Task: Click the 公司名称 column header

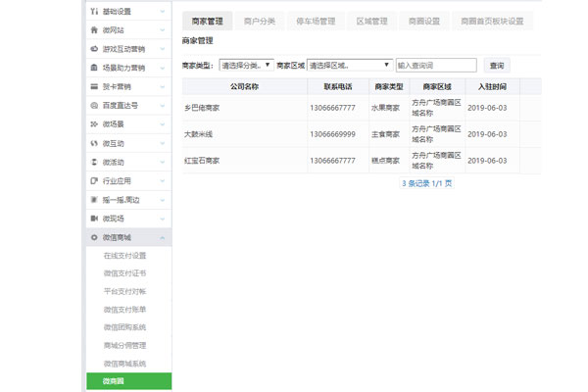Action: click(244, 86)
